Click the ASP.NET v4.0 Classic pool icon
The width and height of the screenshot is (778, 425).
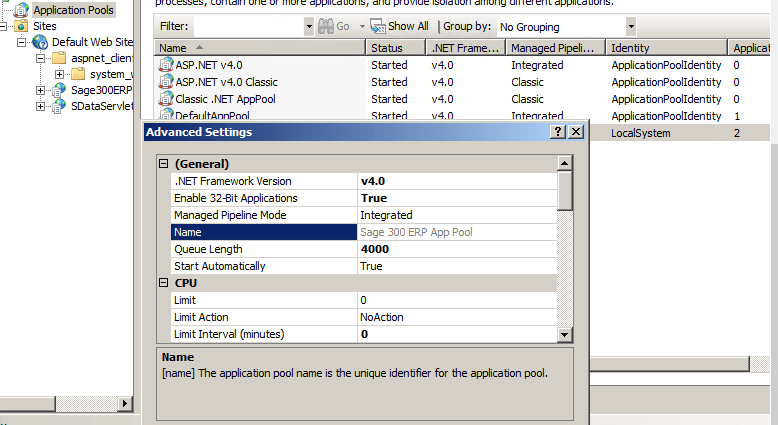pyautogui.click(x=167, y=82)
